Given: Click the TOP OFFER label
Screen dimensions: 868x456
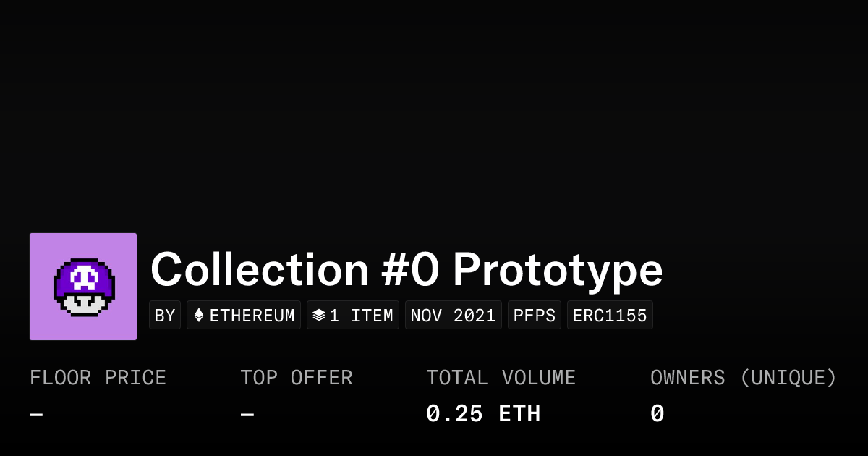Looking at the screenshot, I should 297,377.
